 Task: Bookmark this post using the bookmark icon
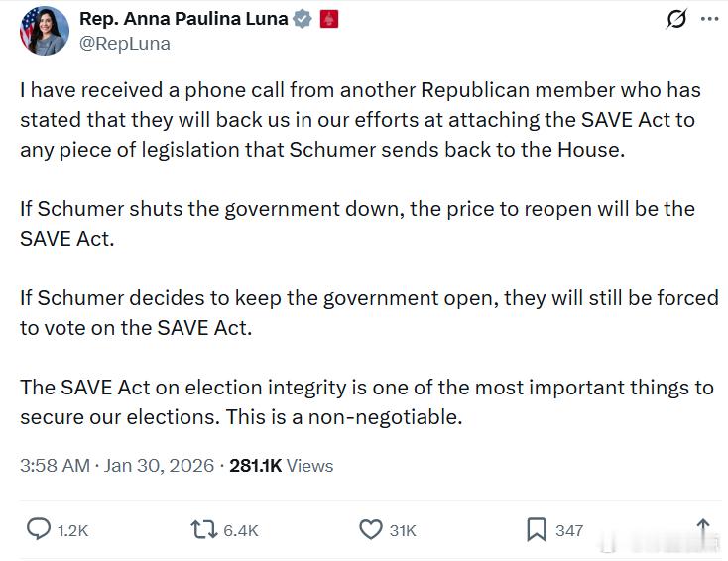536,530
